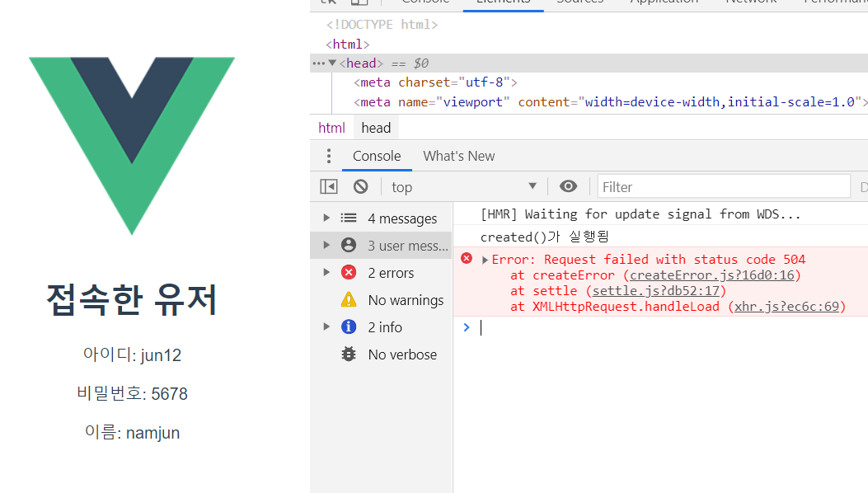This screenshot has width=868, height=493.
Task: Click the HMR Waiting for update message
Action: (x=640, y=214)
